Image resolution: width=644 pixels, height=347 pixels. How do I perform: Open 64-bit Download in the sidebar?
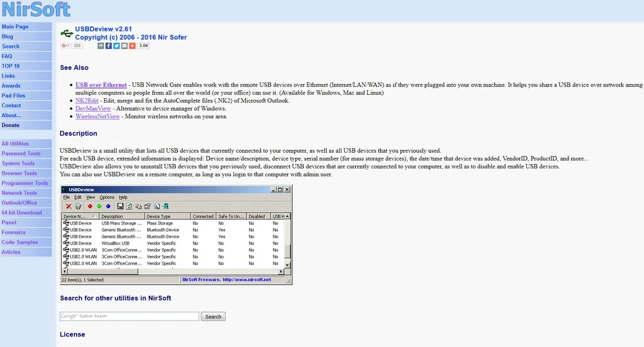point(26,212)
